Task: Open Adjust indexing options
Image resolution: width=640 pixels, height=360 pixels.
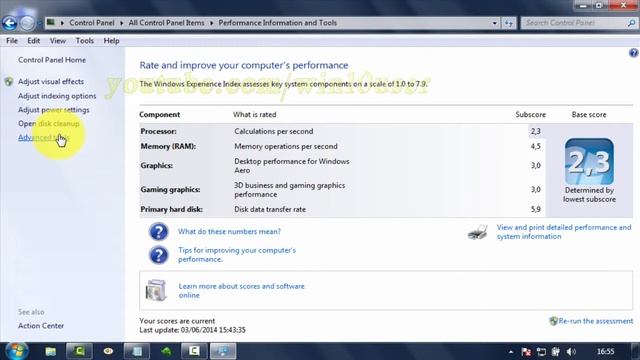Action: 57,96
